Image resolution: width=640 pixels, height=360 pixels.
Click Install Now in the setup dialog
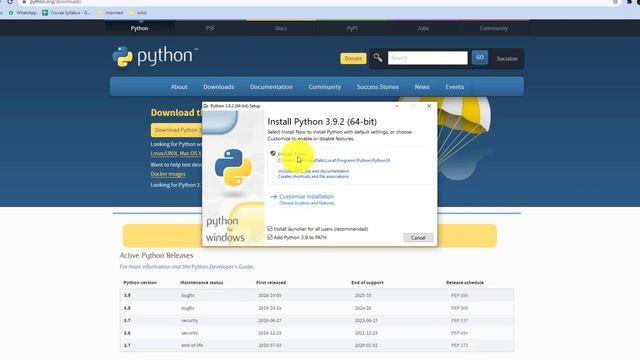(x=291, y=154)
